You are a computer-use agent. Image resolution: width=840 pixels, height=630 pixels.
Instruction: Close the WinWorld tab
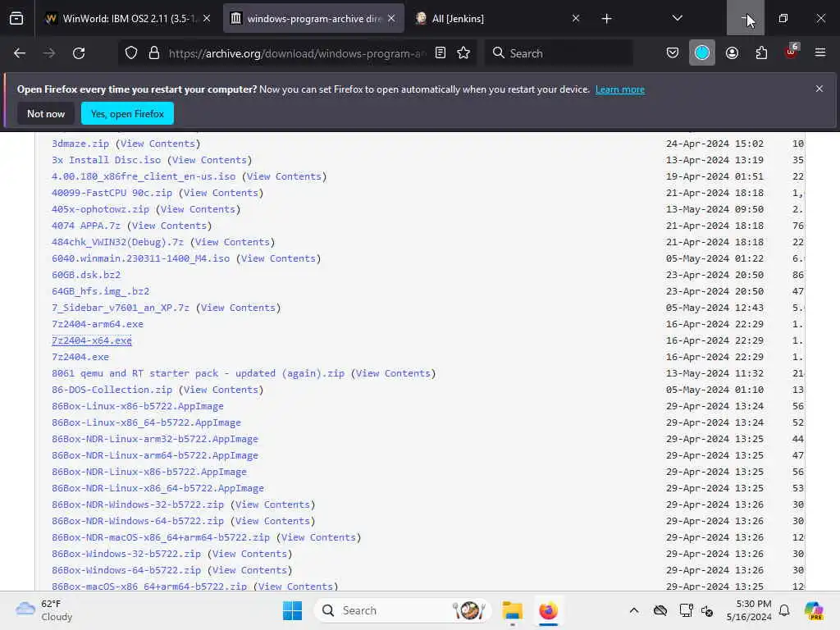207,19
